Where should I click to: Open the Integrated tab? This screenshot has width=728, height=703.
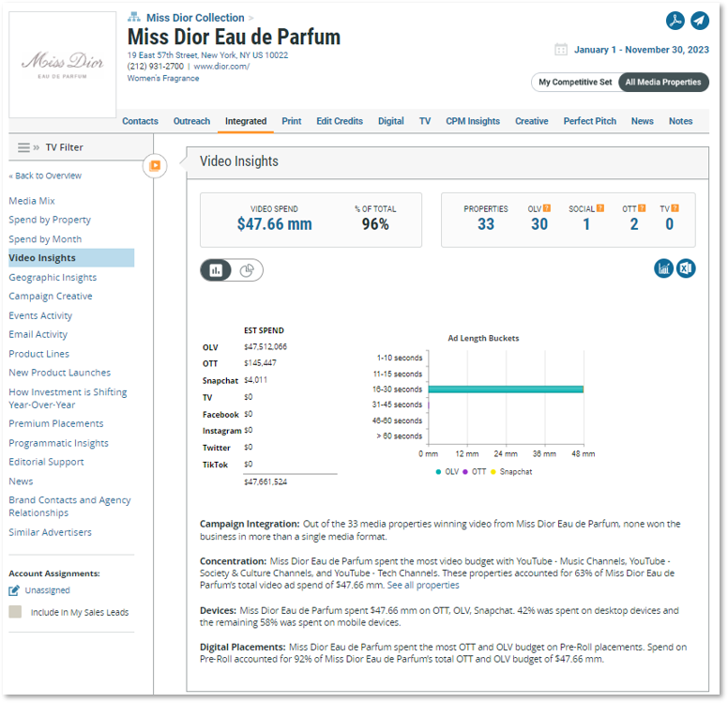pos(246,121)
